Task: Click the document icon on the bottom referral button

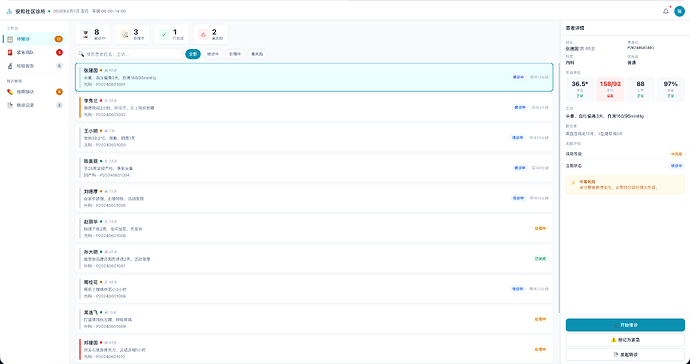Action: click(616, 354)
